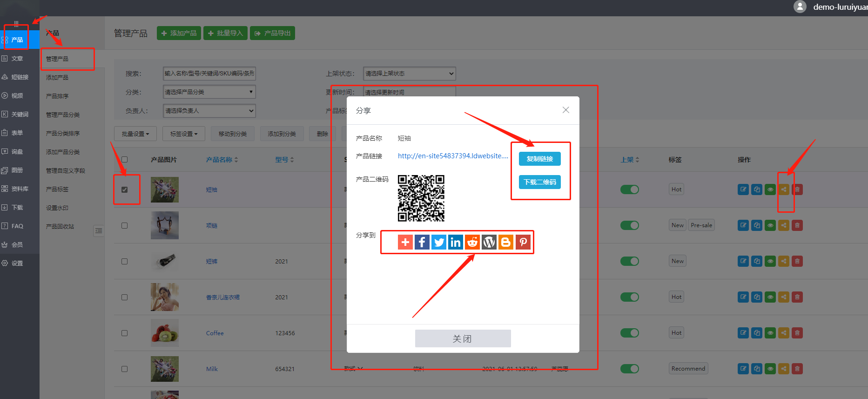
Task: Uncheck the checkbox for product 短袖
Action: click(x=124, y=189)
